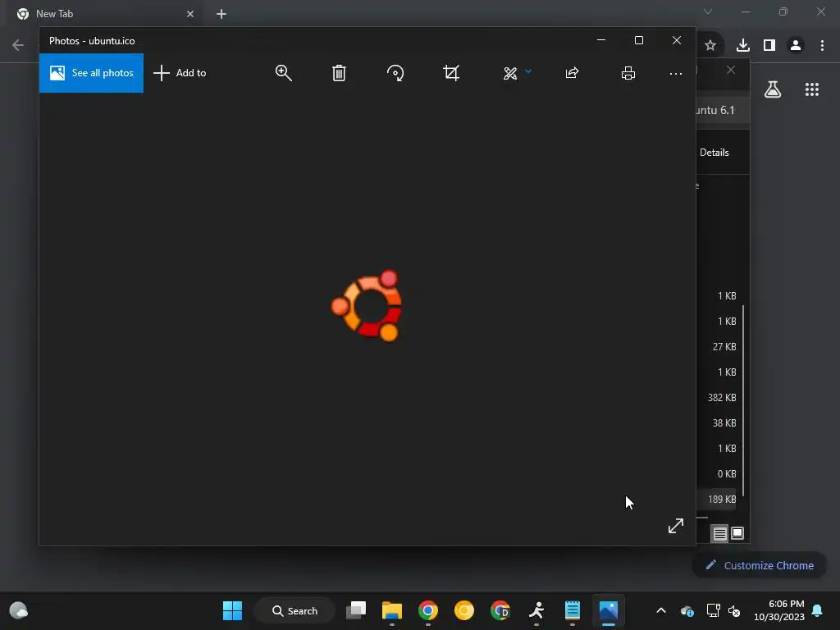The image size is (840, 630).
Task: Open a new Chrome tab with plus
Action: 221,14
